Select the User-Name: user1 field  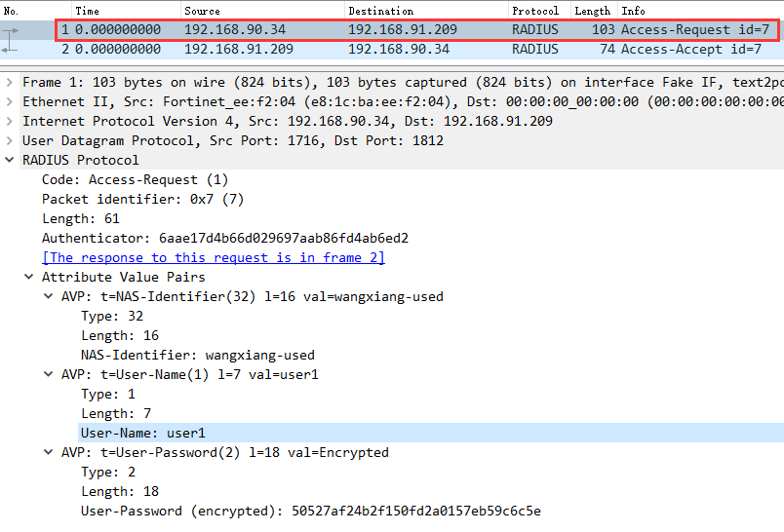tap(143, 433)
